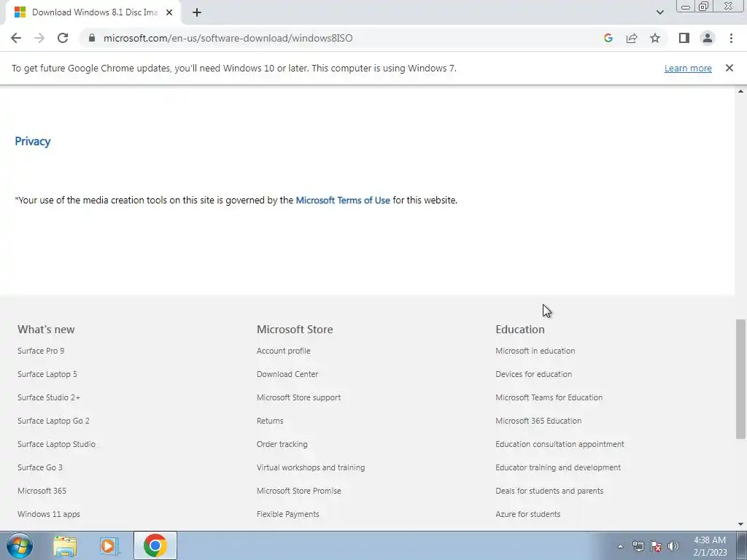747x560 pixels.
Task: Share this page icon
Action: (x=632, y=38)
